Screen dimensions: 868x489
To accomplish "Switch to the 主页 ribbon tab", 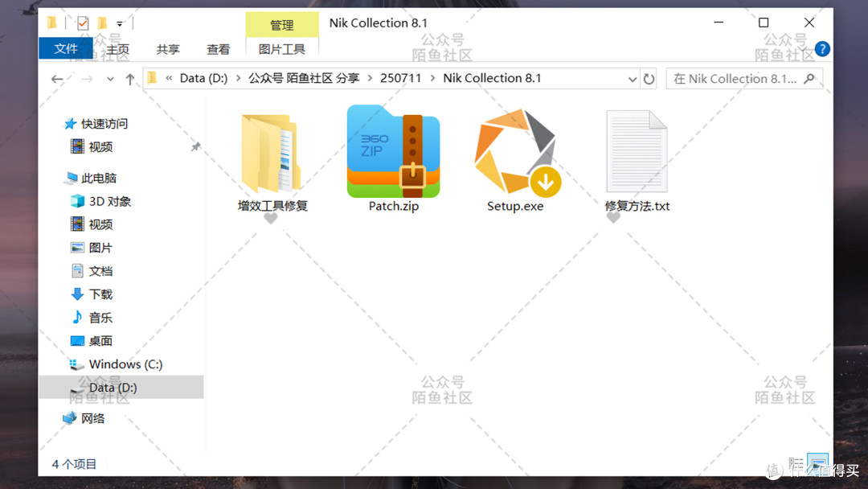I will (x=118, y=49).
